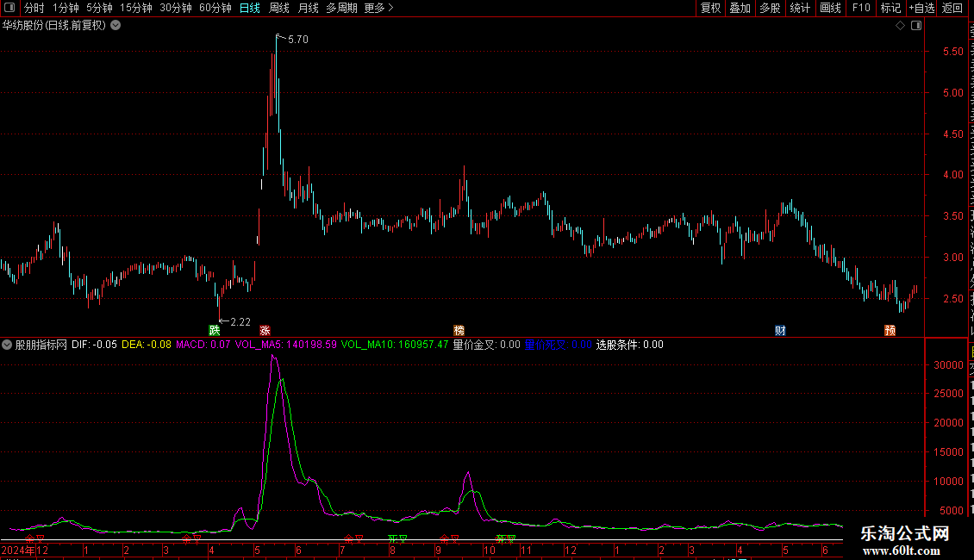Click the orange 预 forecast marker
Image resolution: width=974 pixels, height=560 pixels.
click(x=890, y=330)
